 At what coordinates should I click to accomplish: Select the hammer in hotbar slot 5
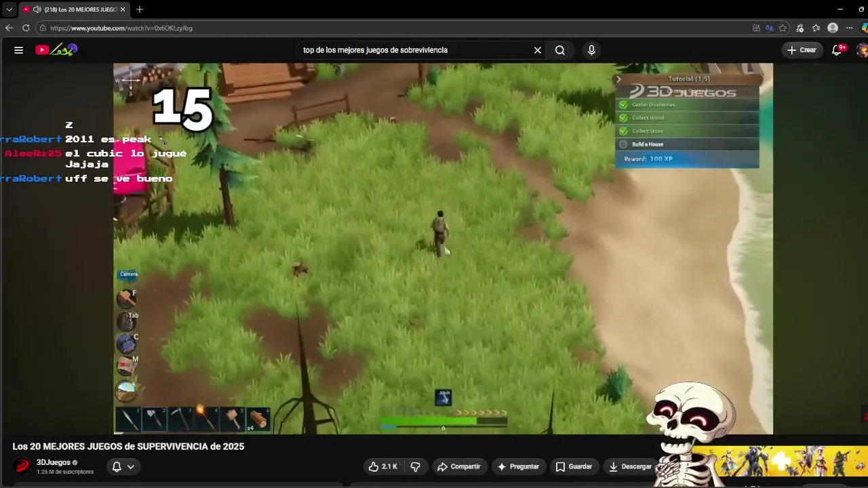(x=232, y=420)
